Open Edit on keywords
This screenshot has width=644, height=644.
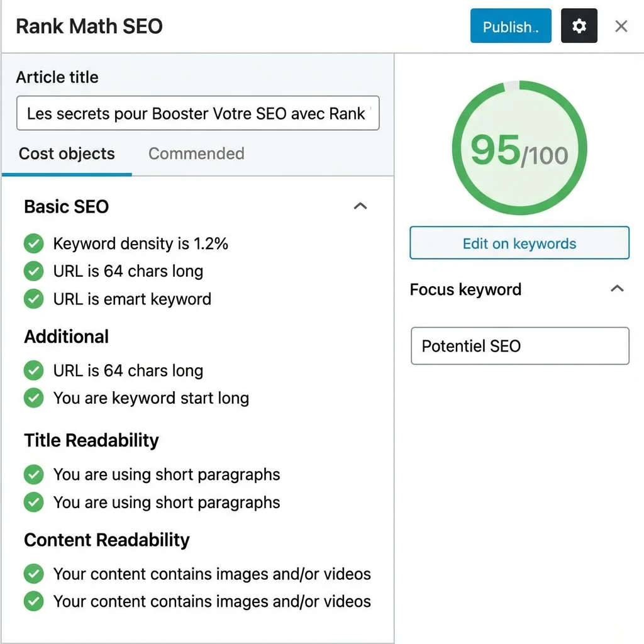click(519, 243)
